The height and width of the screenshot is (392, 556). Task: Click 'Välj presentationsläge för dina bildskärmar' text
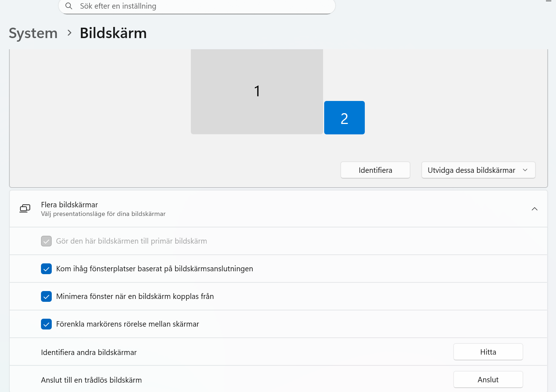103,214
